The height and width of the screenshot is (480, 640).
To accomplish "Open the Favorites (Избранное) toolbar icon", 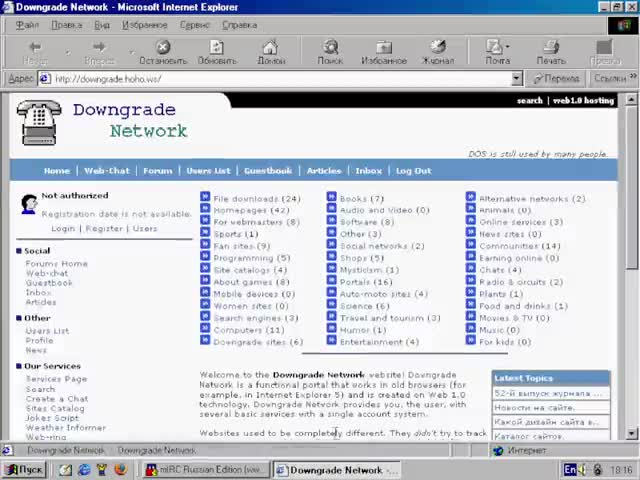I will [x=383, y=47].
